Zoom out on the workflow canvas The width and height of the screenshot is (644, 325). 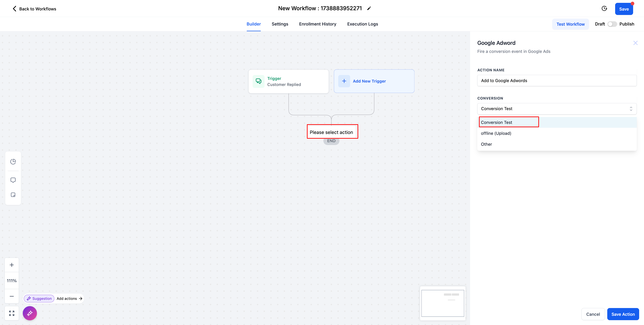pyautogui.click(x=12, y=296)
